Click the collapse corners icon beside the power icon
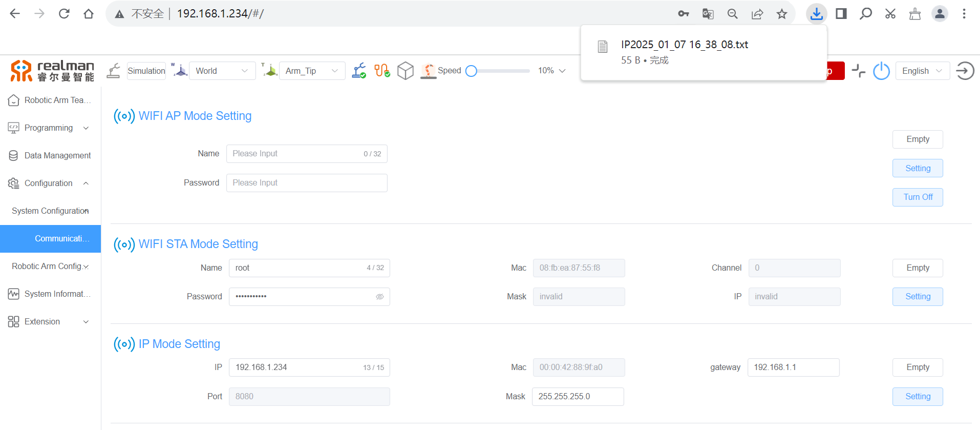980x430 pixels. pos(858,71)
